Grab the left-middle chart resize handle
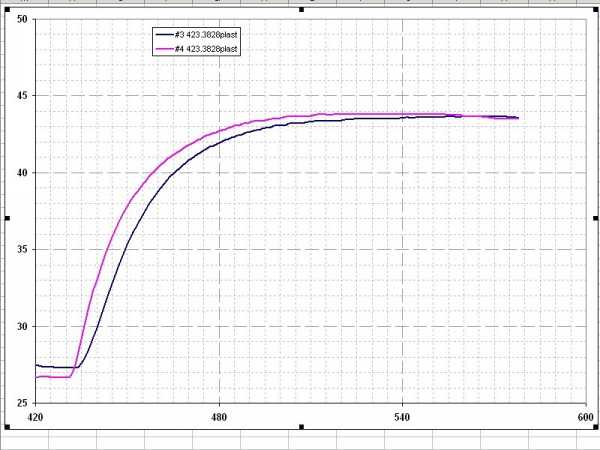This screenshot has width=600, height=450. (x=7, y=218)
